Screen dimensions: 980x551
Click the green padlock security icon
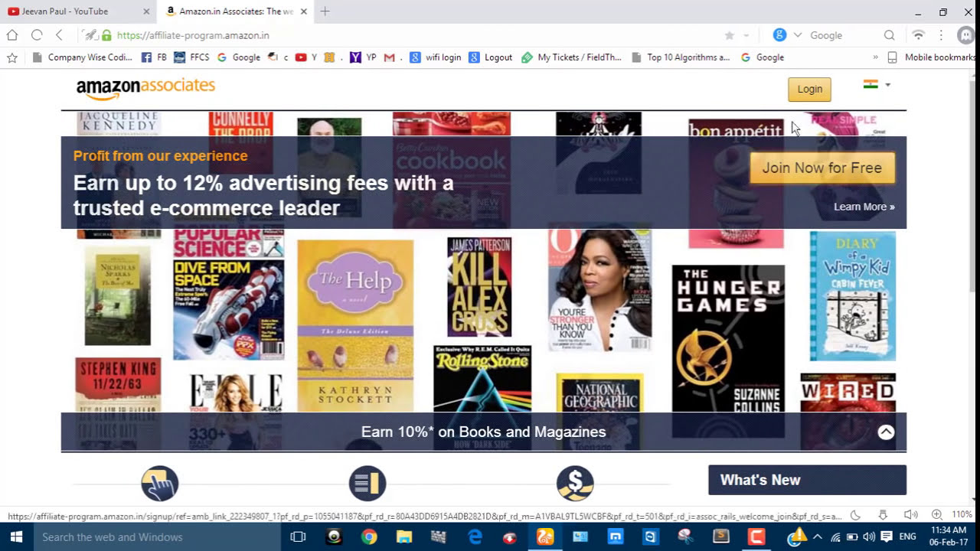click(x=106, y=35)
